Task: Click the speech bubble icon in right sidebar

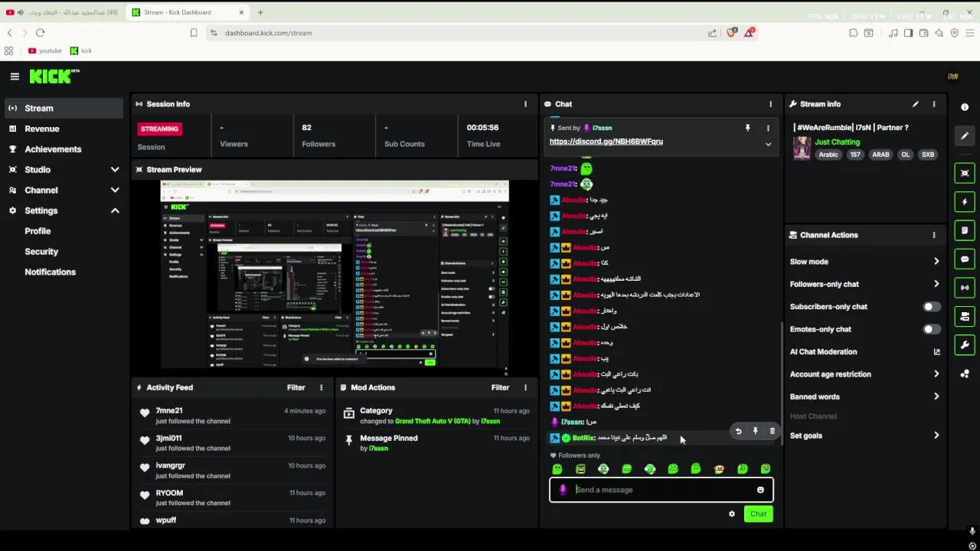Action: [x=965, y=259]
